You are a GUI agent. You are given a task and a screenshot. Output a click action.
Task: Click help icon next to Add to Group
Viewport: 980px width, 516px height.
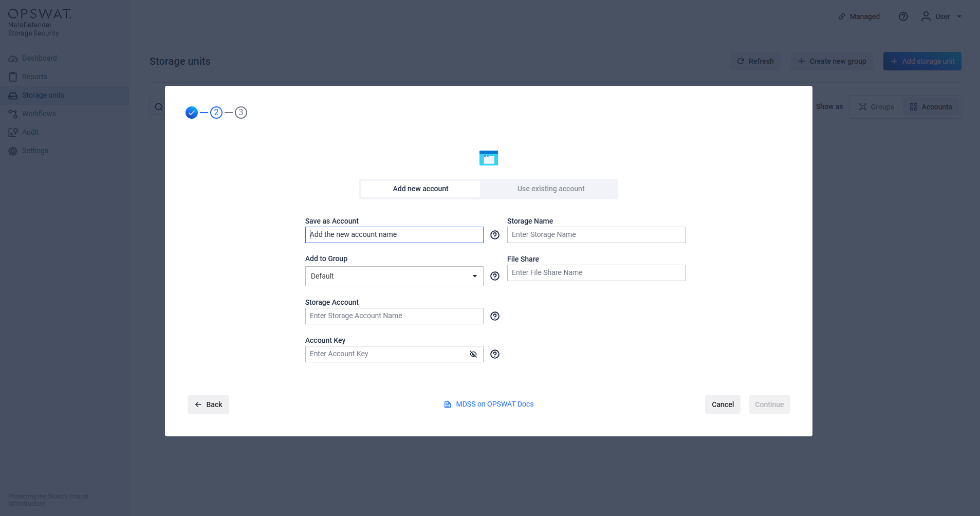[x=495, y=276]
